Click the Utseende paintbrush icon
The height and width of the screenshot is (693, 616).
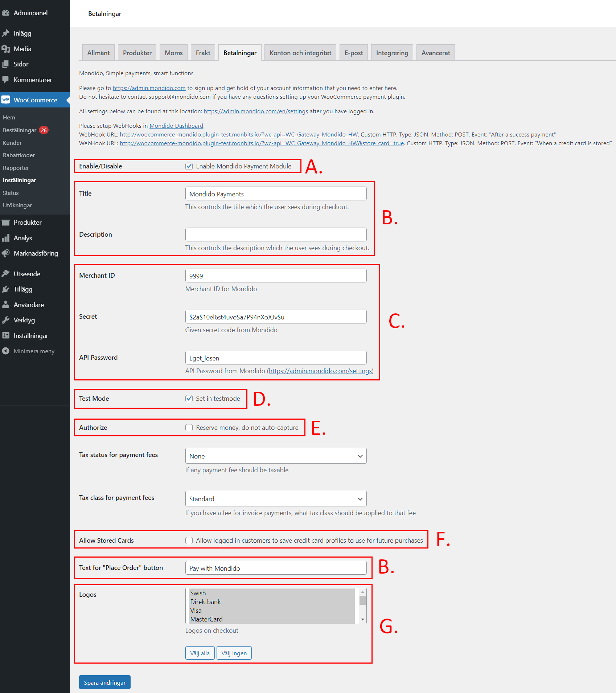click(x=5, y=274)
